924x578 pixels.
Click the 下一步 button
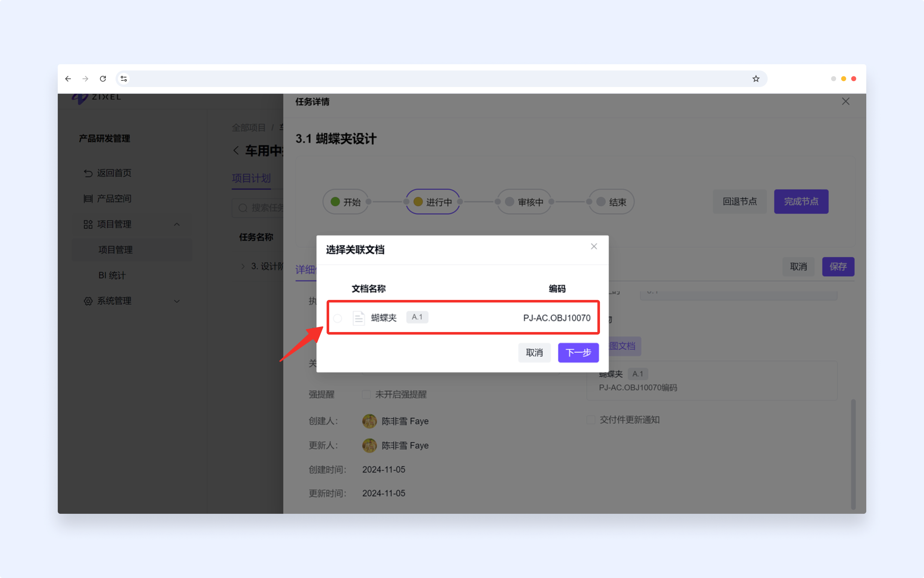click(x=578, y=353)
